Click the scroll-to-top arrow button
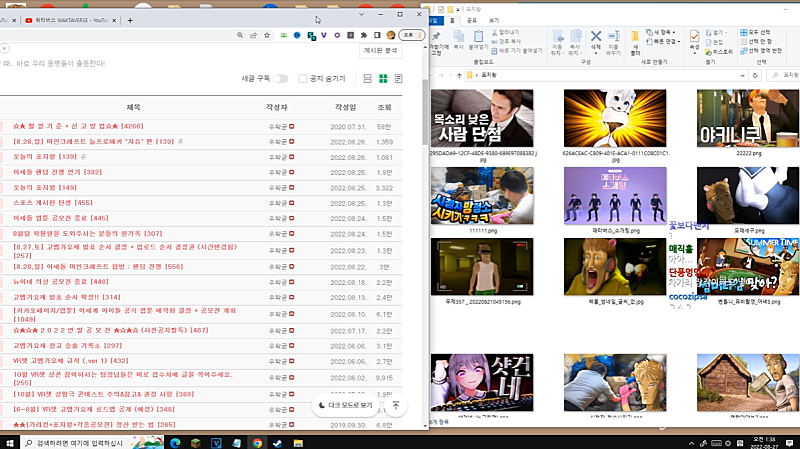The width and height of the screenshot is (800, 449). [396, 405]
